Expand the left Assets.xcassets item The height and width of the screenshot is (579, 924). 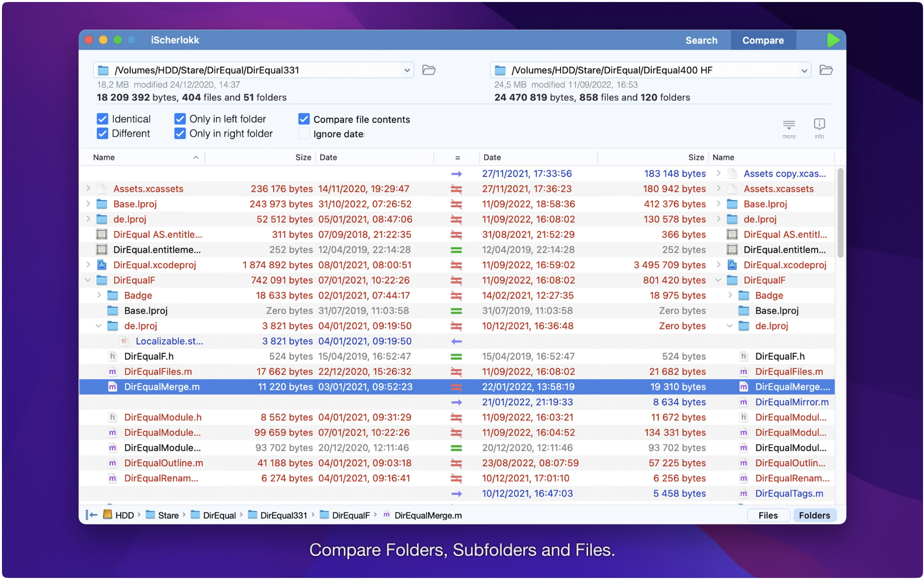[x=88, y=188]
